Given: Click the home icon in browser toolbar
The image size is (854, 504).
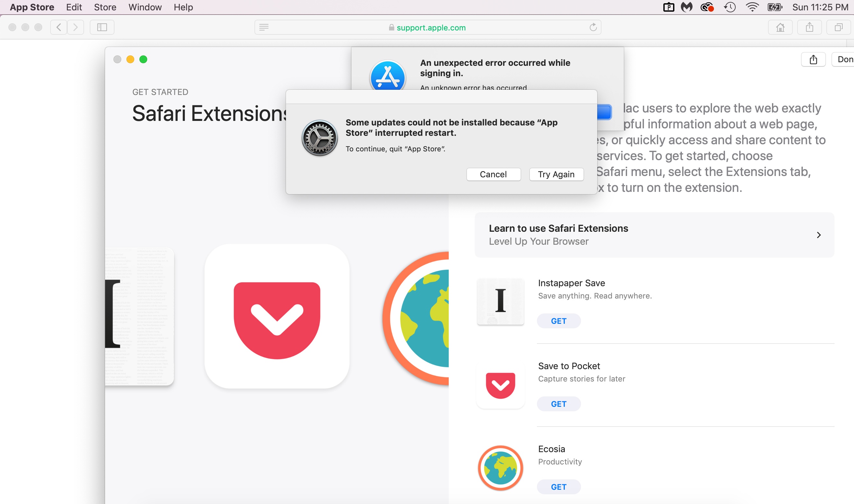Looking at the screenshot, I should [780, 27].
